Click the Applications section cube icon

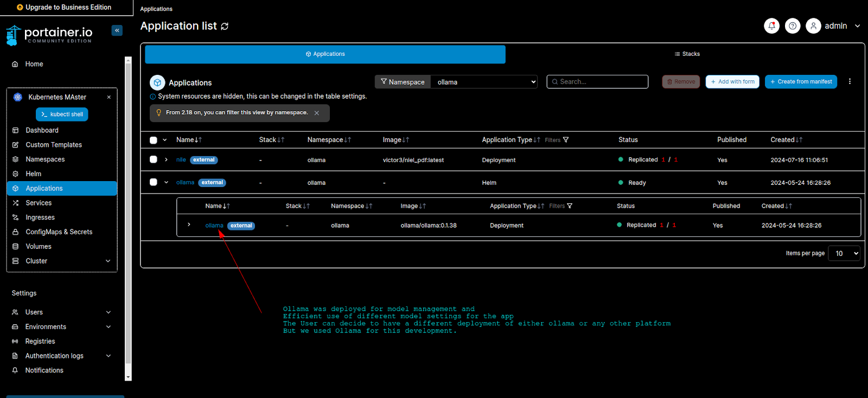(x=157, y=82)
